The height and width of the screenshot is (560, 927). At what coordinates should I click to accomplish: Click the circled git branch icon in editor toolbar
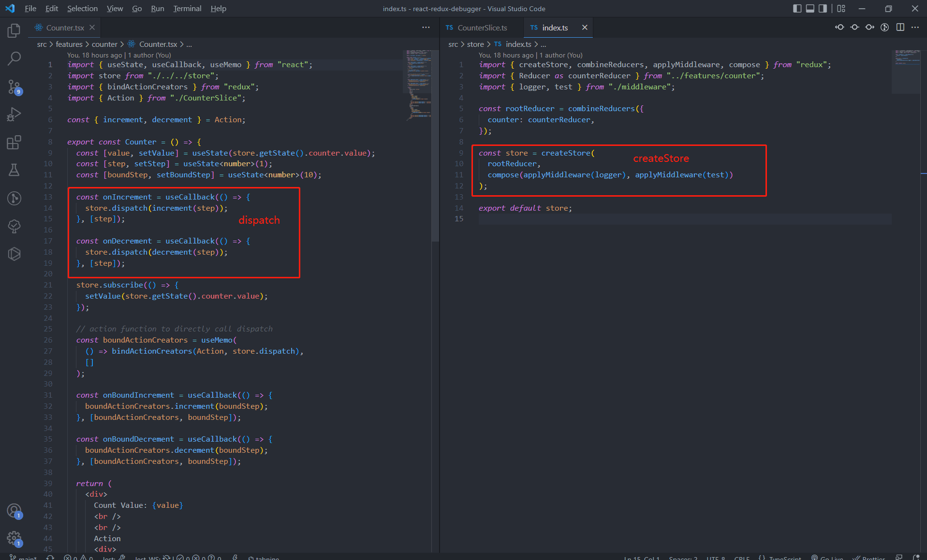click(x=884, y=28)
